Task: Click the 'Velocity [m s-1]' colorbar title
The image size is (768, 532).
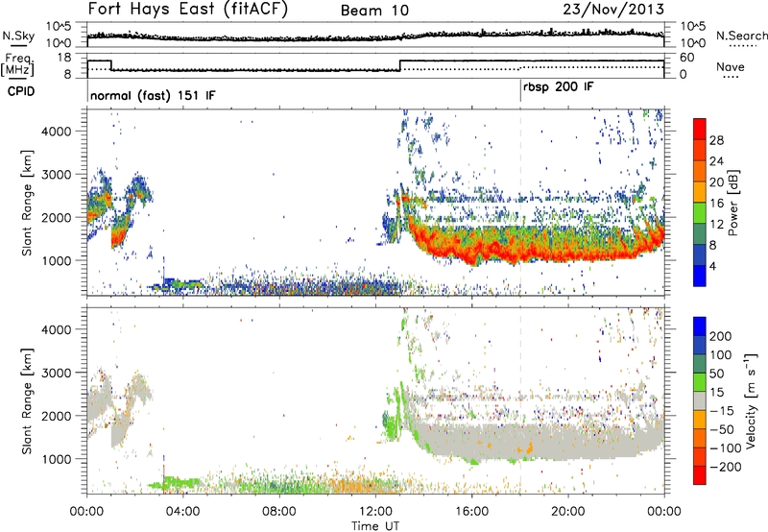Action: [752, 400]
